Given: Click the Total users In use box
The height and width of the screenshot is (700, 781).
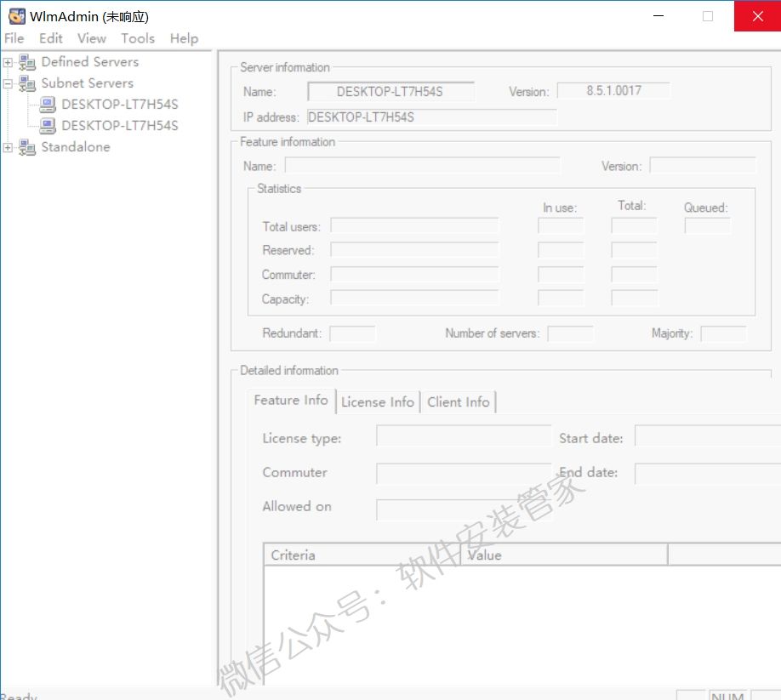Looking at the screenshot, I should click(561, 226).
